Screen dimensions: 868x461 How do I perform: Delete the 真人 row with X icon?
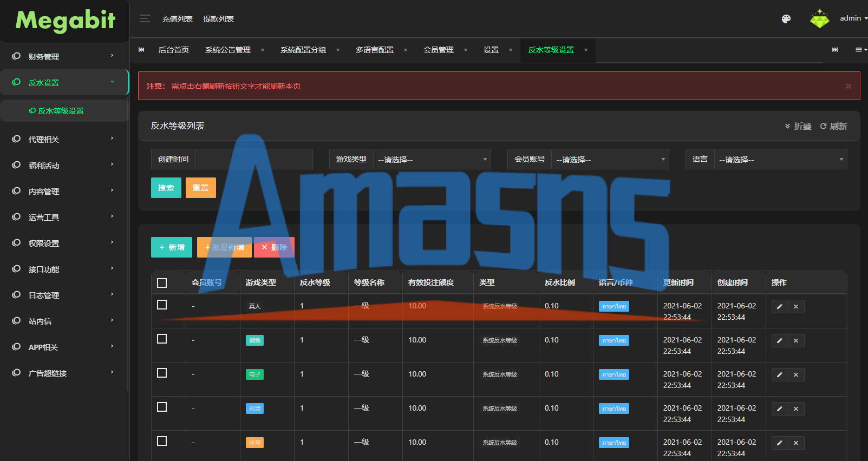pyautogui.click(x=796, y=307)
